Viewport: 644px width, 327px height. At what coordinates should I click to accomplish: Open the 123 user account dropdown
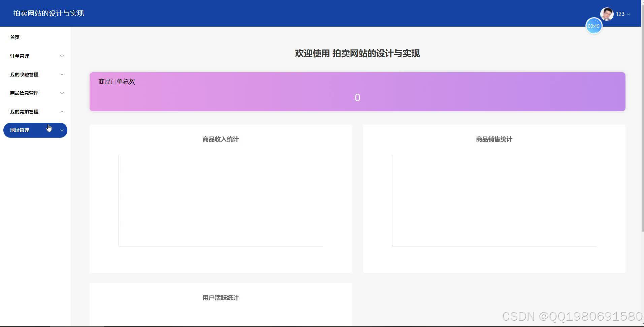[622, 14]
